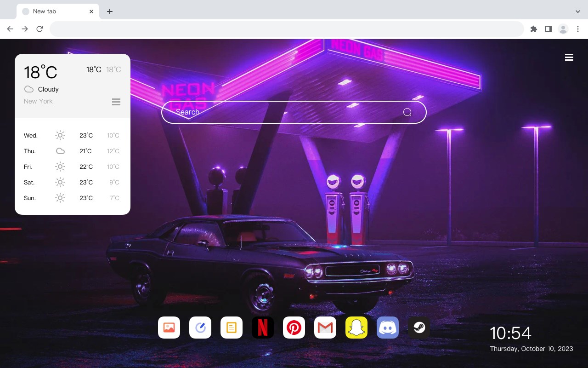
Task: Open Chrome's three-dot menu
Action: click(x=578, y=29)
